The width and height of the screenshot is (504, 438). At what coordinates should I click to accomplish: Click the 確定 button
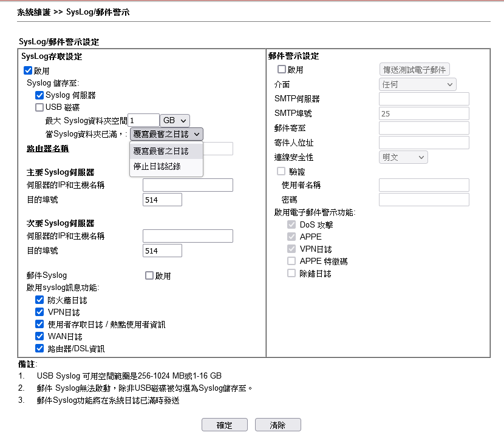(x=224, y=425)
